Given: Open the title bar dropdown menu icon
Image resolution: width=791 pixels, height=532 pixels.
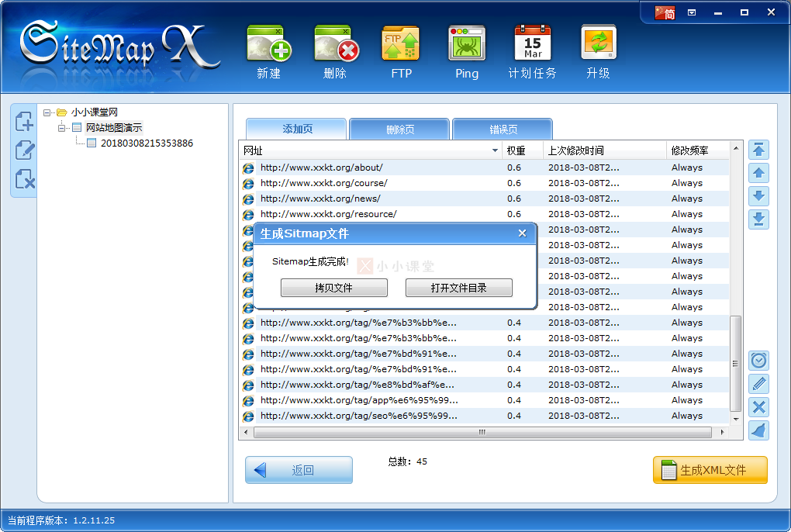Looking at the screenshot, I should [692, 12].
